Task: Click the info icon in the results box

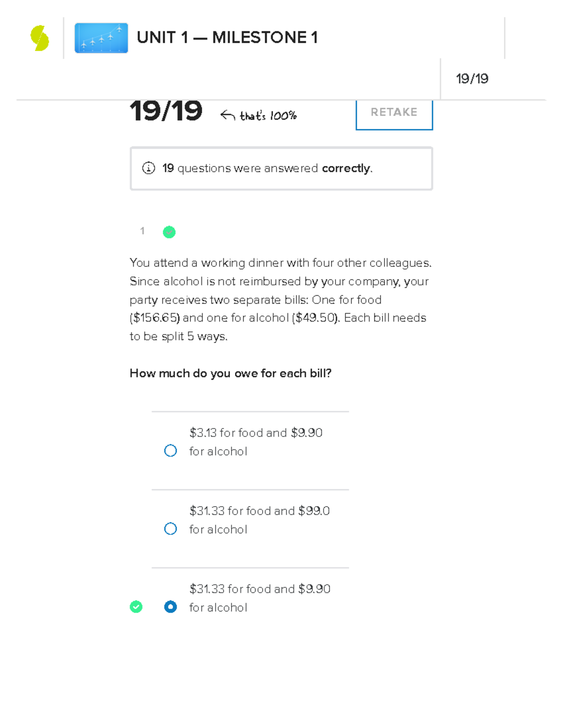Action: (x=149, y=168)
